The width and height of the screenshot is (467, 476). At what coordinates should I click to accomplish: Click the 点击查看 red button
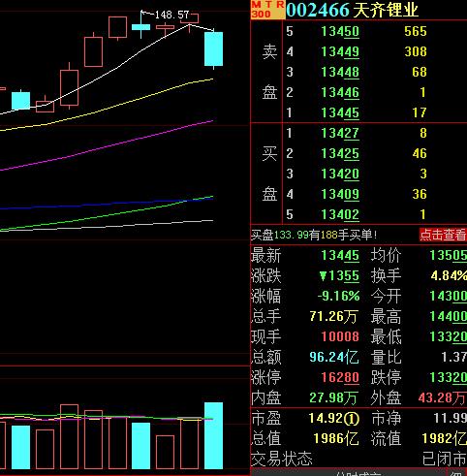coord(443,235)
